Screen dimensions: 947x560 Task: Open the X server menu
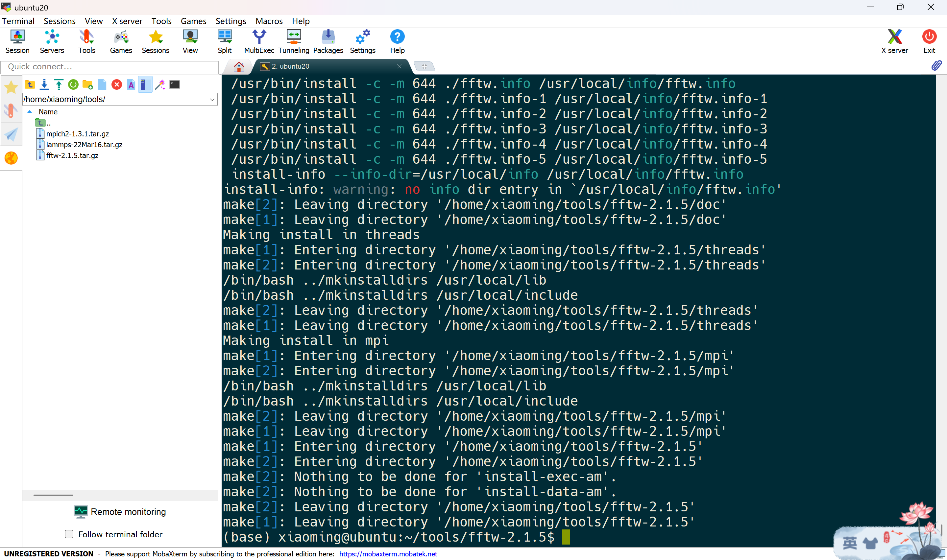tap(127, 21)
